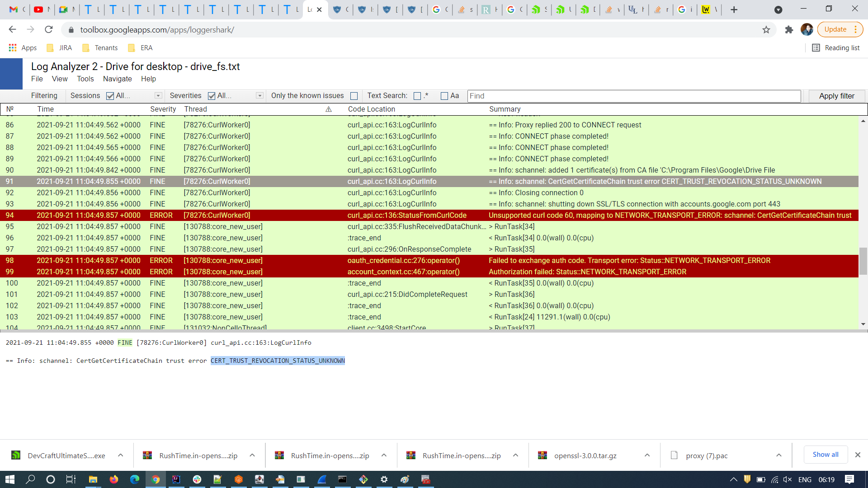Image resolution: width=868 pixels, height=488 pixels.
Task: Open Chrome extensions puzzle icon
Action: click(789, 30)
